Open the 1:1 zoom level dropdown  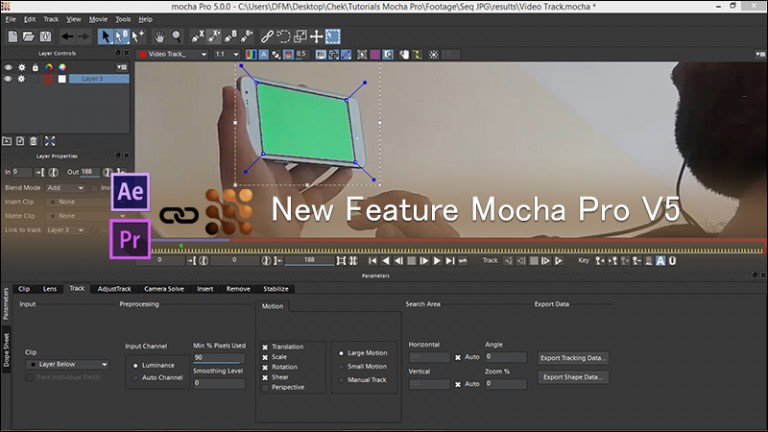click(x=227, y=54)
